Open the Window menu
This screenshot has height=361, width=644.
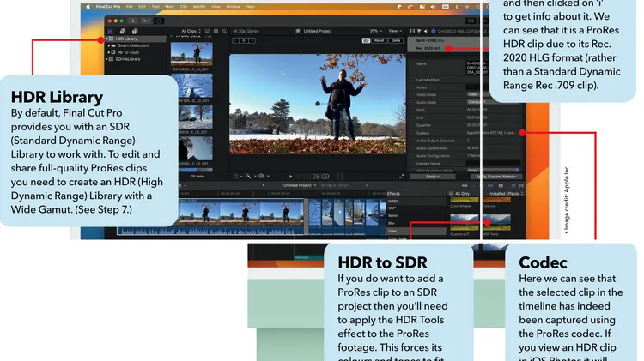234,7
